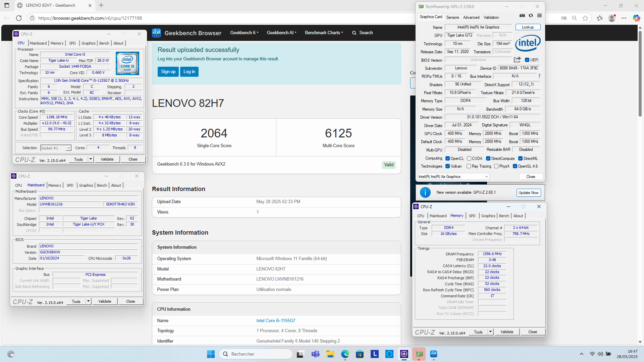Click the Intel Core i5 logo in CPU-Z
Viewport: 644px width, 362px height.
tap(127, 63)
